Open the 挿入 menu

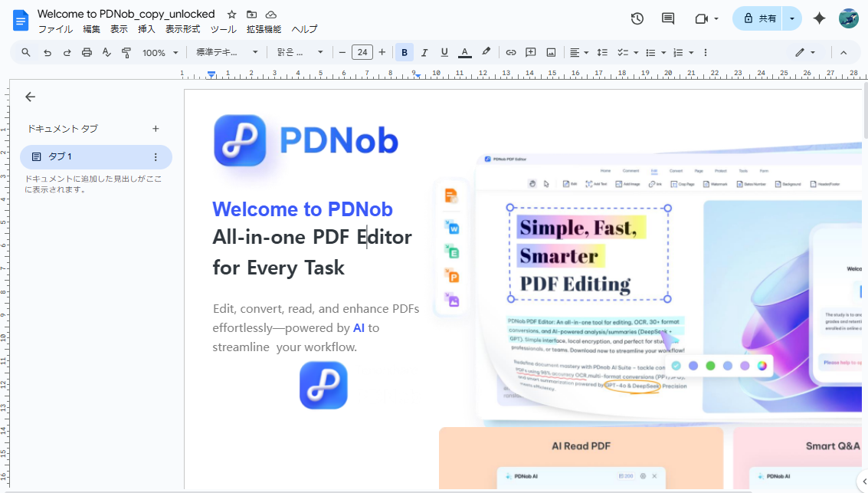tap(146, 29)
